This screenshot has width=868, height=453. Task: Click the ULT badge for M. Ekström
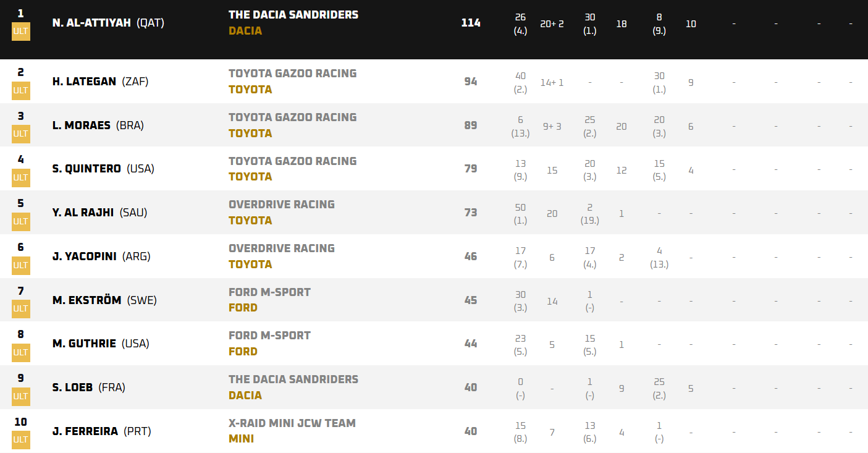pos(20,308)
